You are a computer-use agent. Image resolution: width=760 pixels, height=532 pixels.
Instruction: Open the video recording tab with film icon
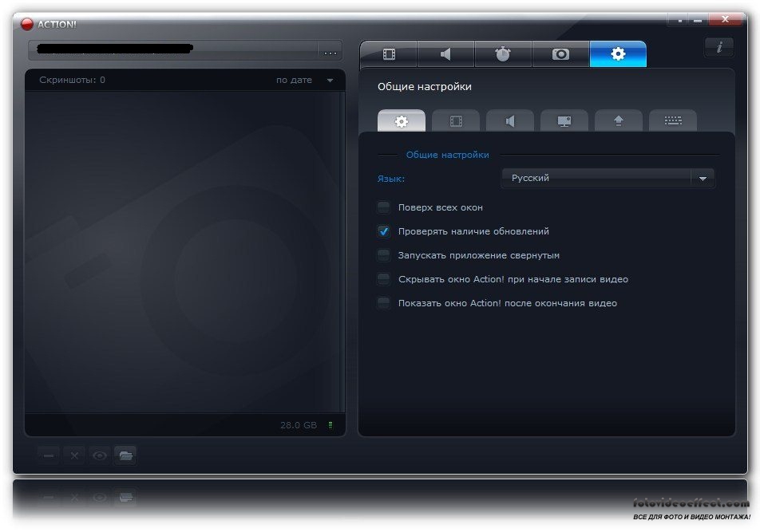pyautogui.click(x=389, y=53)
